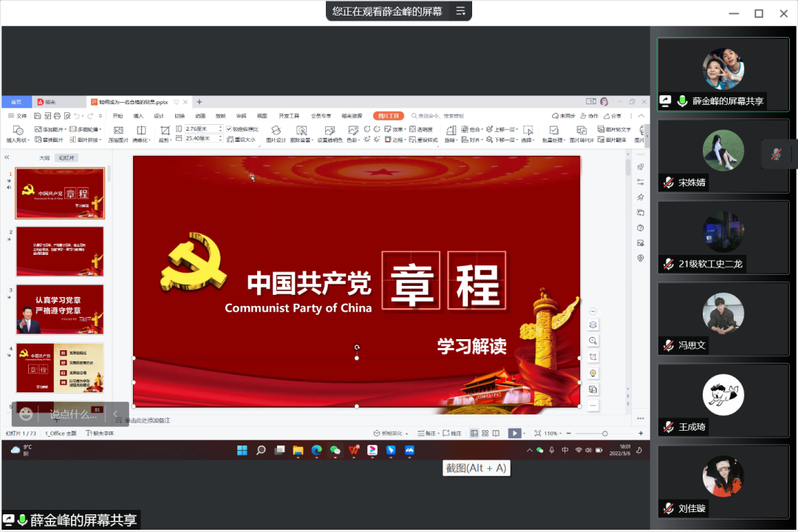This screenshot has width=798, height=532.
Task: Click the crop icon in floating side toolbar
Action: (593, 357)
